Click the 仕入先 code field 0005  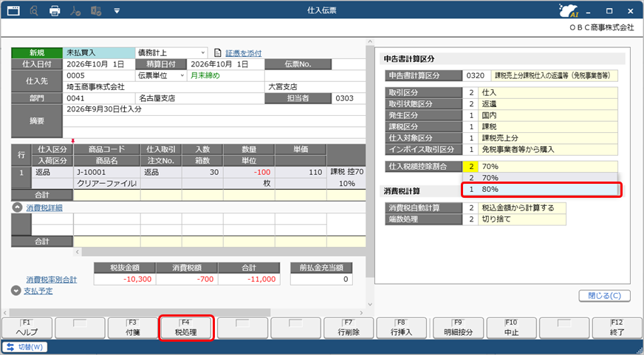point(98,75)
